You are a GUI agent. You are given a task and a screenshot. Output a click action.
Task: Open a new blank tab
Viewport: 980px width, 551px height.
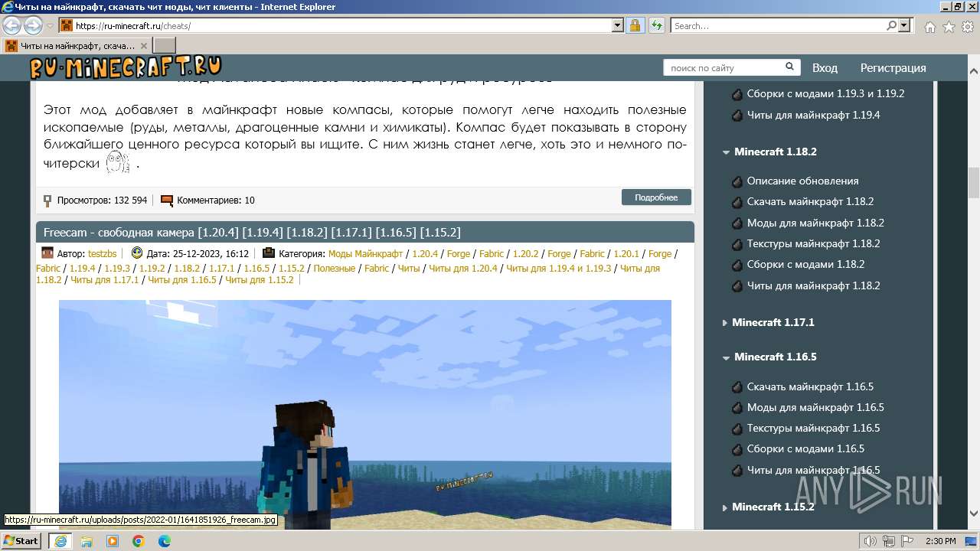[x=165, y=46]
